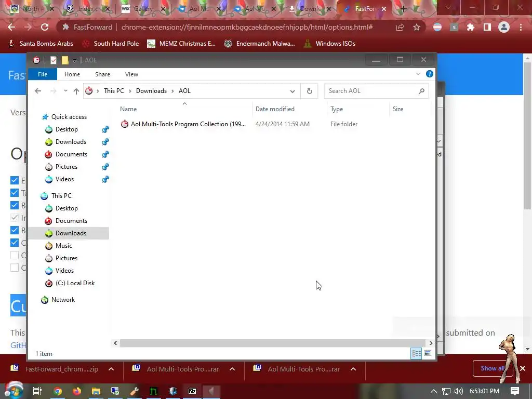Open Windows Start button with Santa hat
Image resolution: width=532 pixels, height=399 pixels.
13,390
